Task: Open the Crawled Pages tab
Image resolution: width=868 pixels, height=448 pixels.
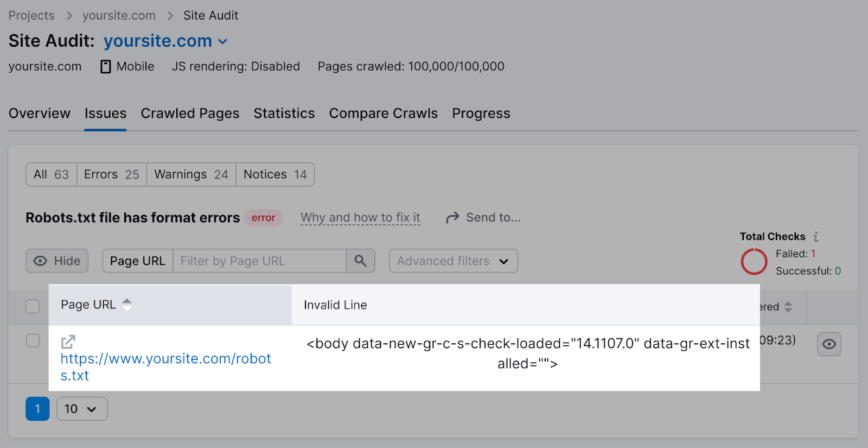Action: [190, 113]
